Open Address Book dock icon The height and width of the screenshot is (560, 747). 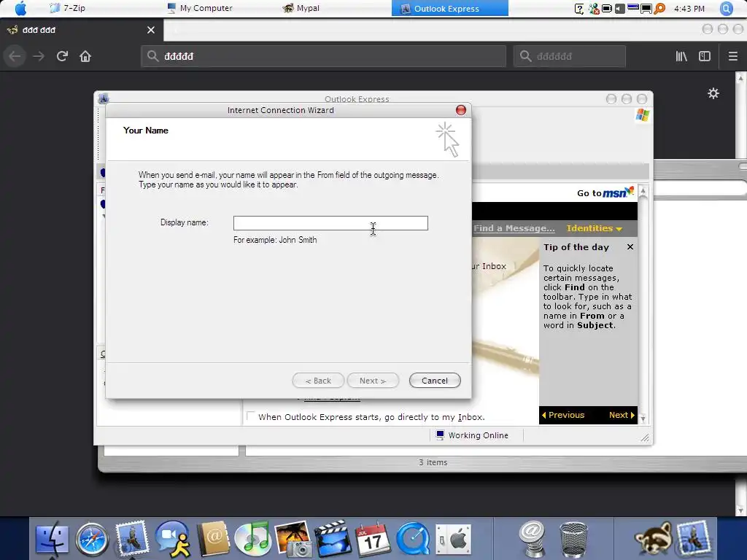tap(214, 539)
